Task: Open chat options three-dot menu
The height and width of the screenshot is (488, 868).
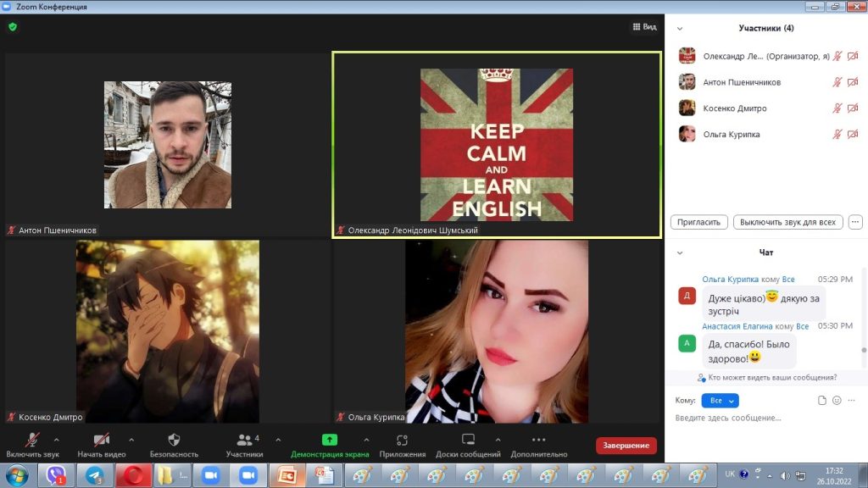Action: click(x=851, y=400)
